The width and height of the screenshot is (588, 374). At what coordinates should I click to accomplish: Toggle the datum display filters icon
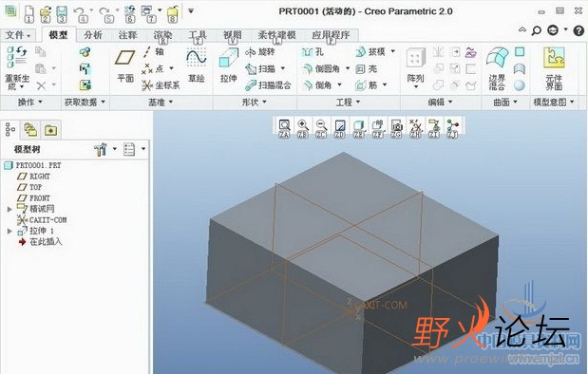click(415, 125)
